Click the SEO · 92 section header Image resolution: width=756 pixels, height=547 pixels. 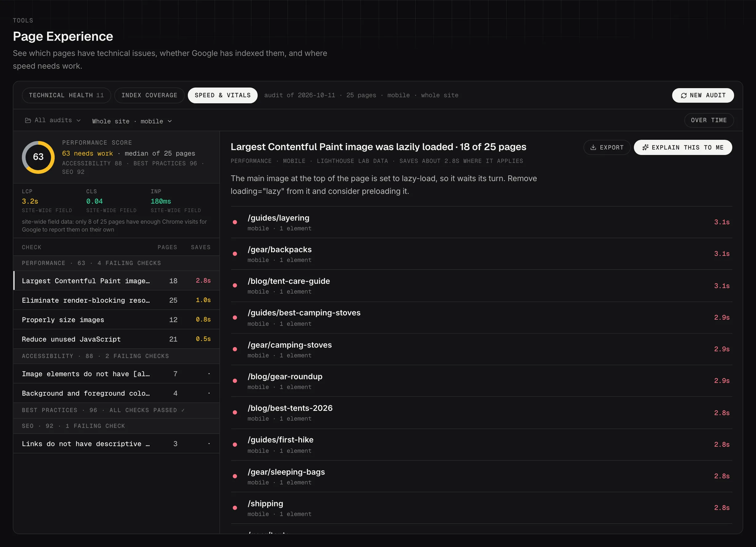116,426
